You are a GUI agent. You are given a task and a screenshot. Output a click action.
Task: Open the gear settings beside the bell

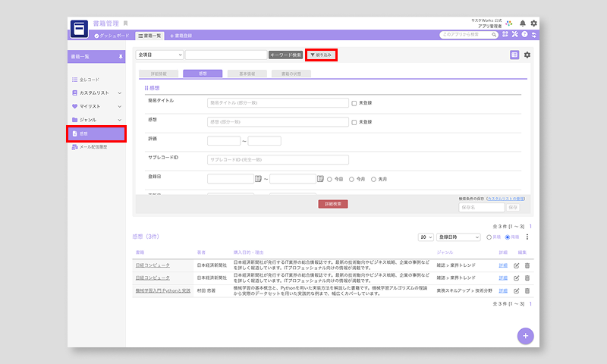[x=534, y=24]
